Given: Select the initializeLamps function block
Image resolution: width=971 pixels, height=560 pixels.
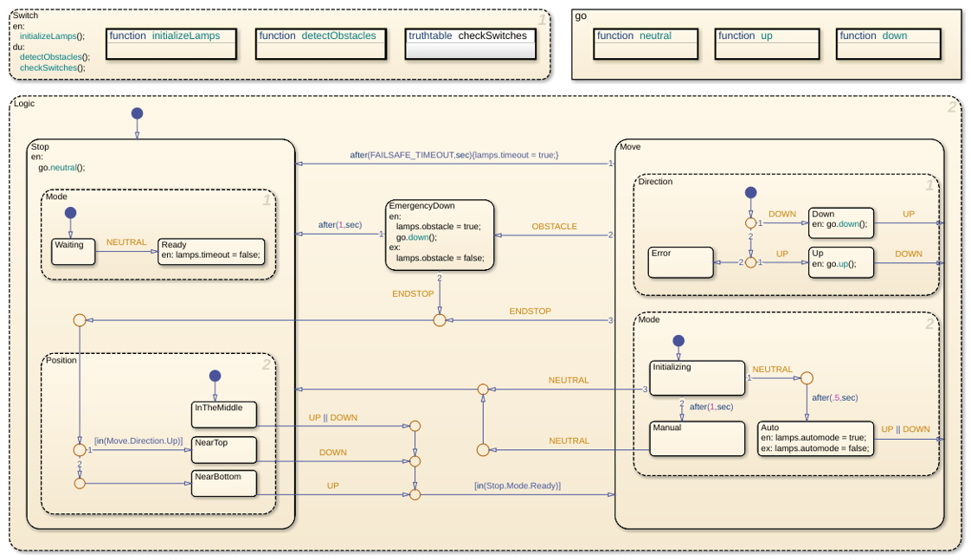Looking at the screenshot, I should click(x=171, y=44).
